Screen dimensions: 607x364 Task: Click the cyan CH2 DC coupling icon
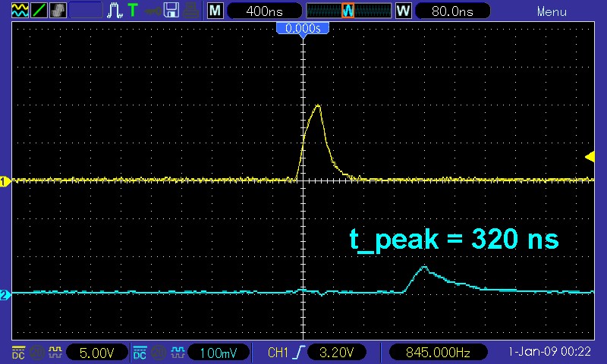140,353
